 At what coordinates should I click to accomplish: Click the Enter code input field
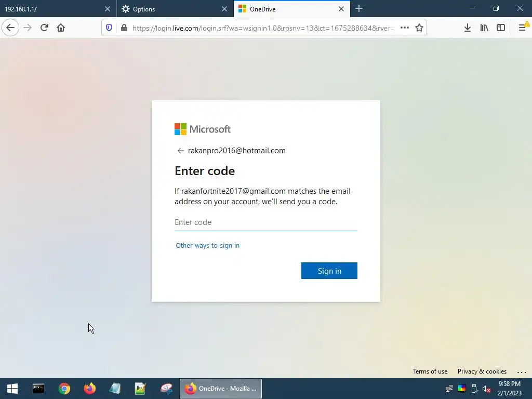(x=266, y=222)
